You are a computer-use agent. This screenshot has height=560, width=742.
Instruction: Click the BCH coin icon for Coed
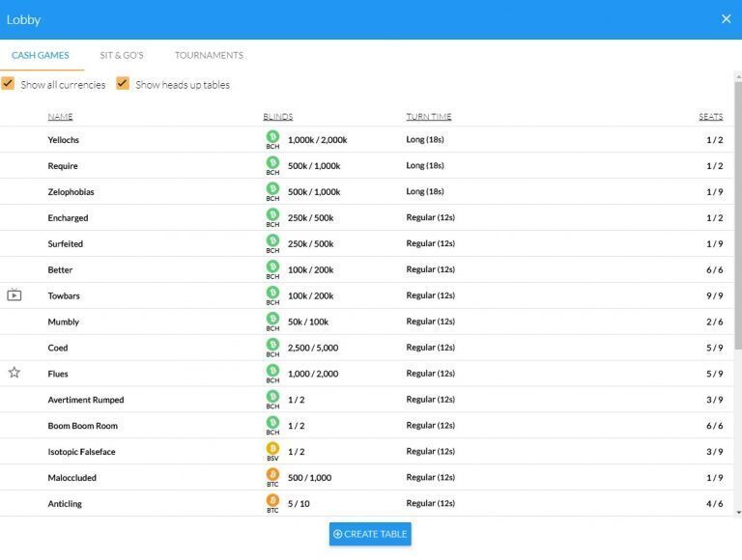click(x=272, y=345)
